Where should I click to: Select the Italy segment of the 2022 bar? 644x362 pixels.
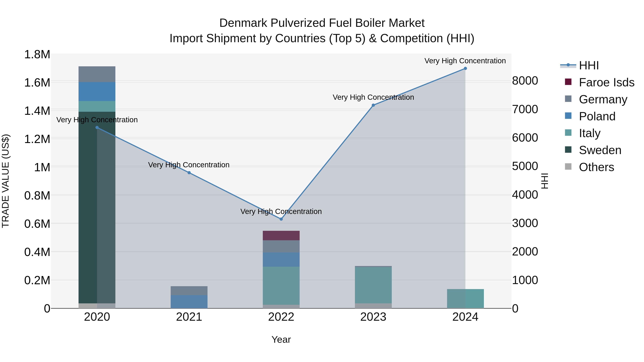(281, 286)
